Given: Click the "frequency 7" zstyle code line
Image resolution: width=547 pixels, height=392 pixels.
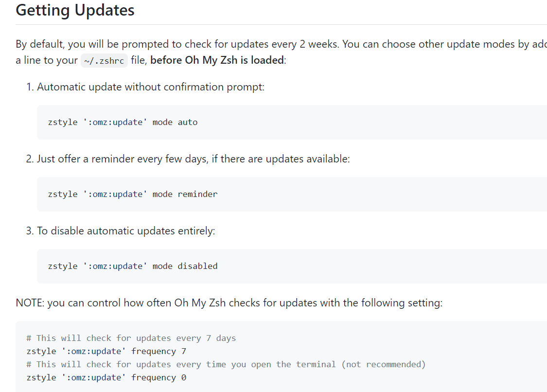Looking at the screenshot, I should coord(106,351).
